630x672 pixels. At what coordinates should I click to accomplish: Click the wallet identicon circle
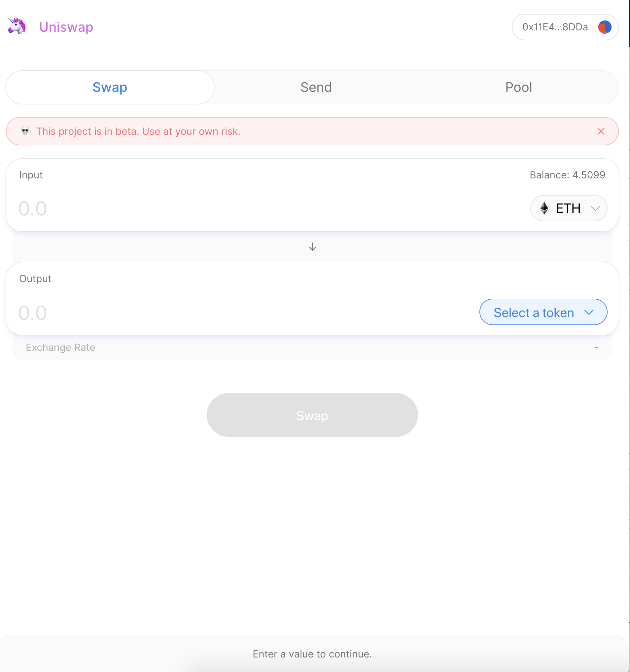(x=605, y=27)
